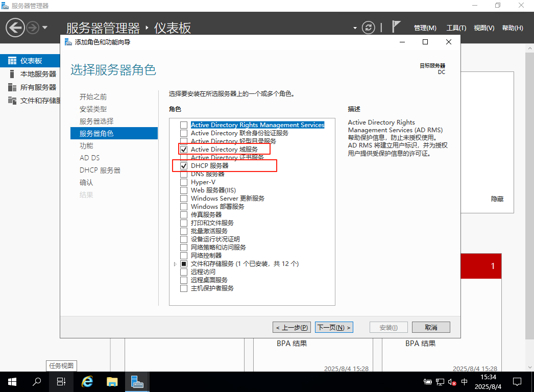Open Task View on the taskbar
The width and height of the screenshot is (534, 392).
point(61,382)
